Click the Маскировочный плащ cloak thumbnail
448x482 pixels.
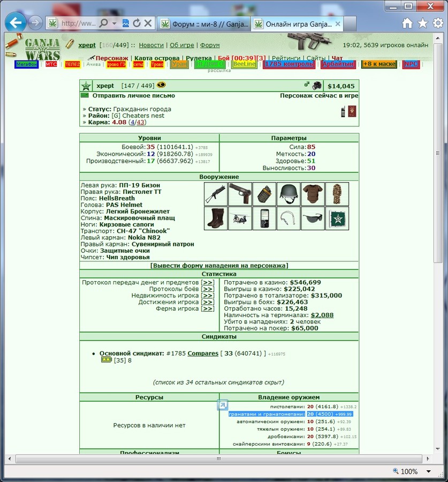click(337, 194)
